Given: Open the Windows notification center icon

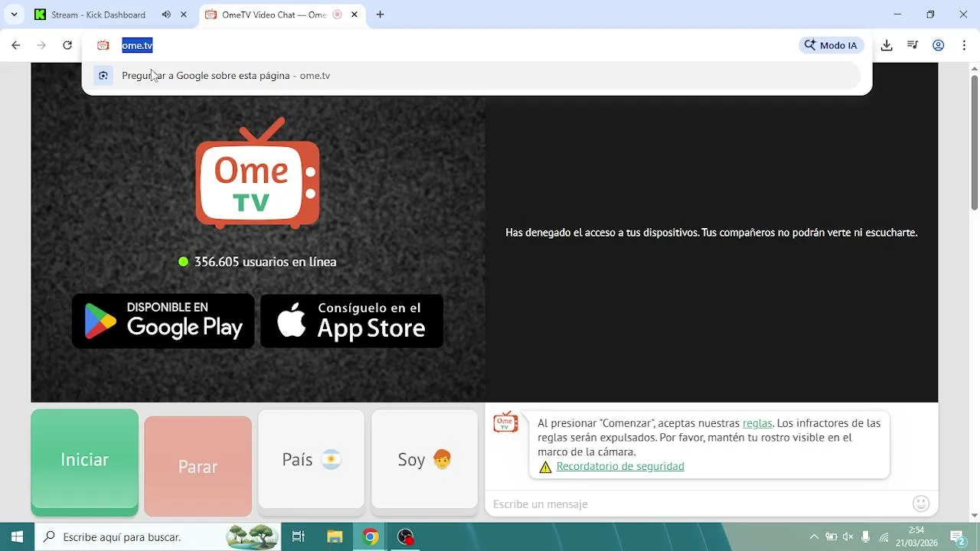Looking at the screenshot, I should tap(957, 537).
